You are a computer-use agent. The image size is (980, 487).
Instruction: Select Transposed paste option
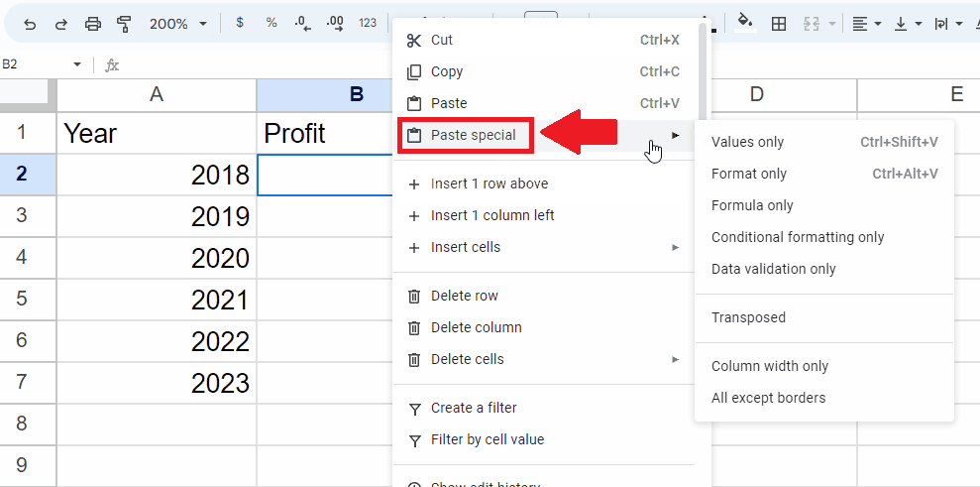click(x=824, y=317)
